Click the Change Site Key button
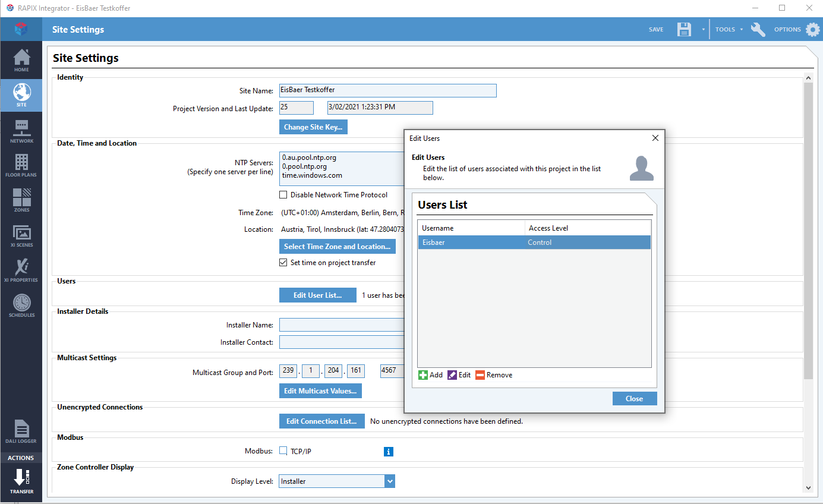Viewport: 823px width, 504px height. (313, 127)
